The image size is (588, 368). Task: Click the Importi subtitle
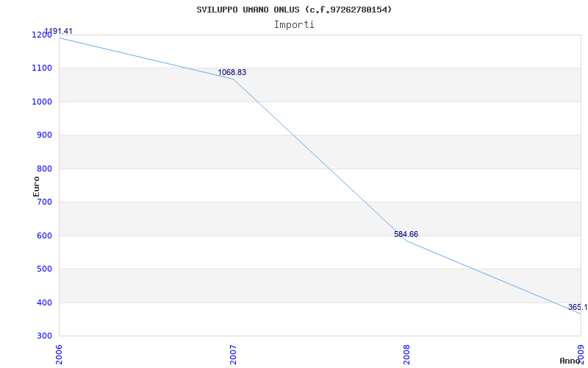click(294, 25)
